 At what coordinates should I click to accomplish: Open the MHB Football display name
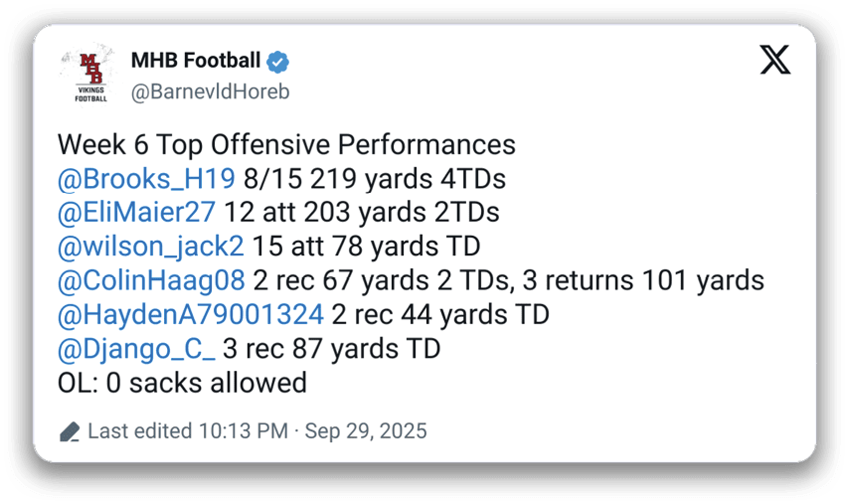[196, 61]
